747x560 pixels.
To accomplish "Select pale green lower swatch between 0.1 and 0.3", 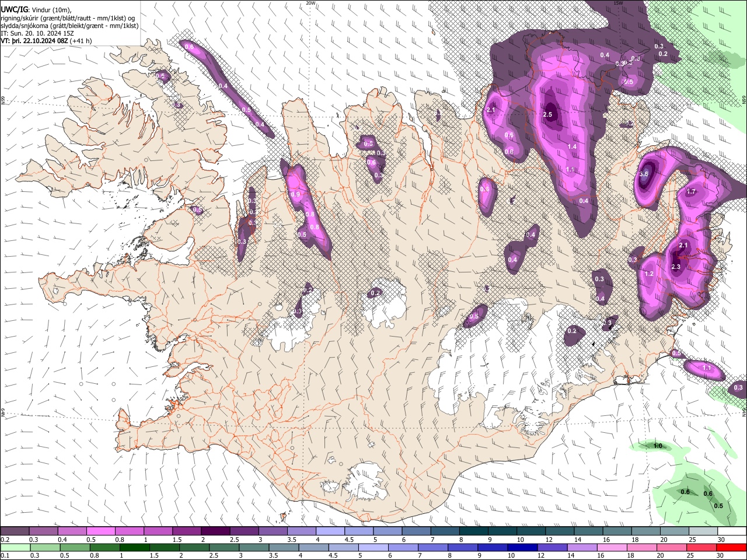I will click(x=15, y=547).
